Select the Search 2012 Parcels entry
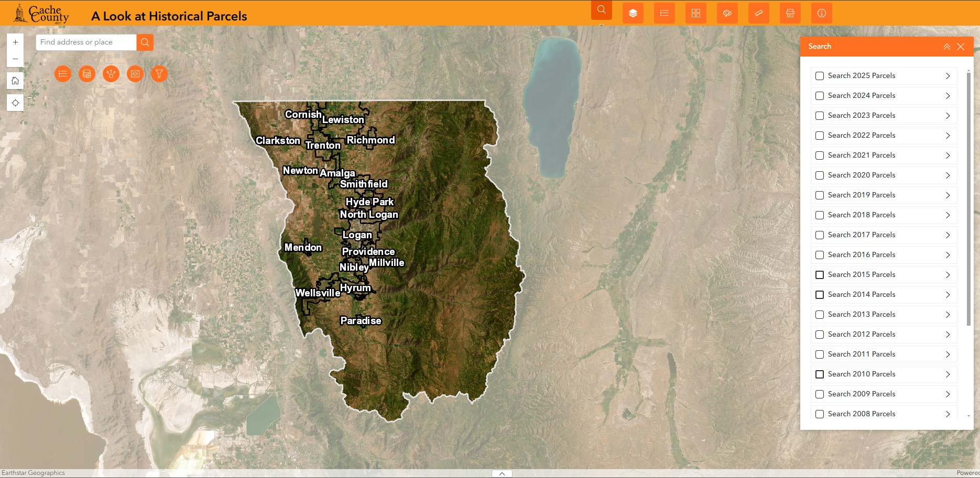This screenshot has height=478, width=980. (x=861, y=335)
